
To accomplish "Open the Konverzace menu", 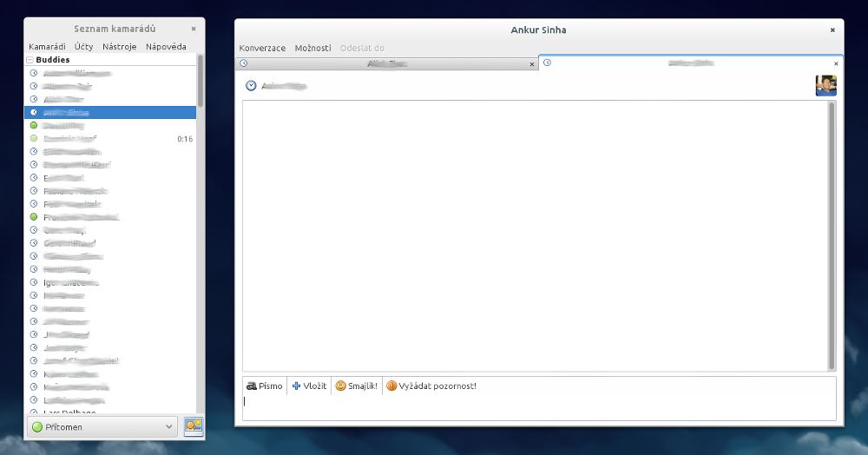I will click(262, 48).
